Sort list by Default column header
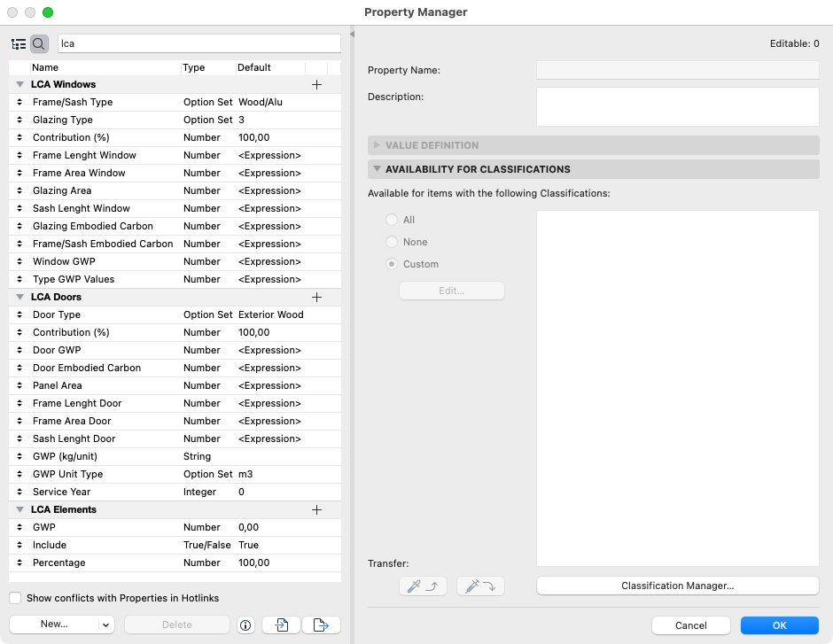 click(x=270, y=67)
